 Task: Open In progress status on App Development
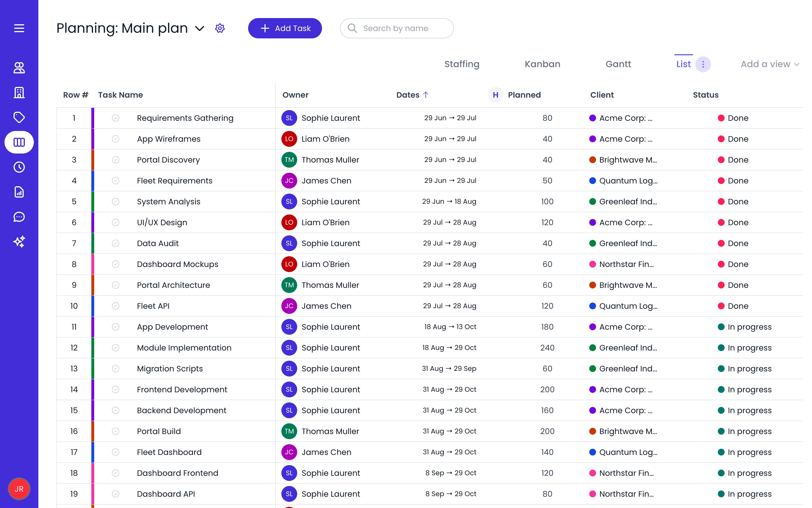pyautogui.click(x=745, y=327)
